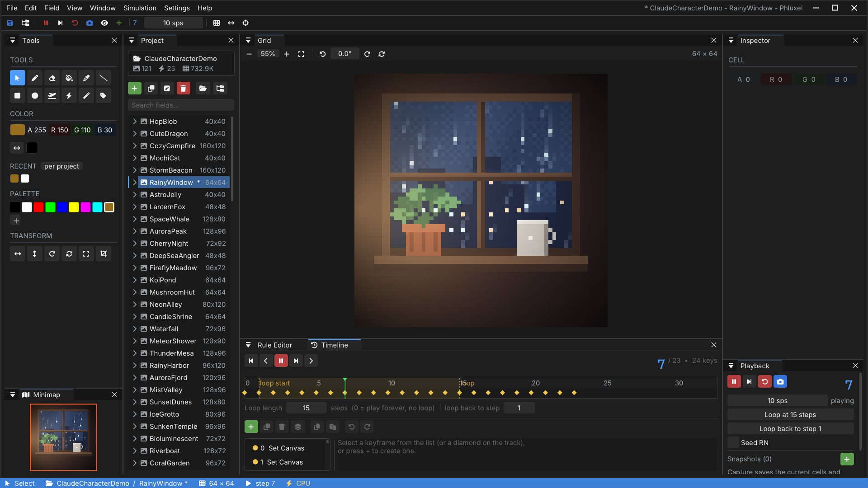
Task: Expand the RainyWindow field
Action: click(135, 183)
